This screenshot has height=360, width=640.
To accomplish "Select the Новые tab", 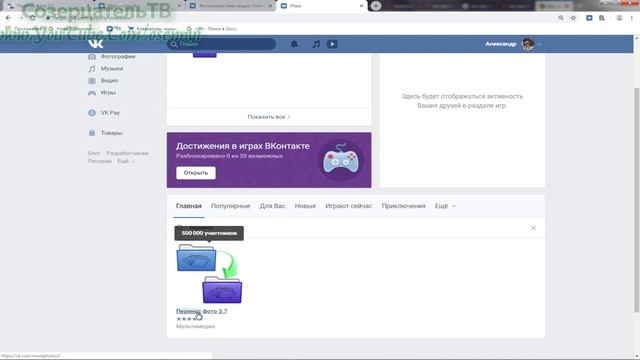I will tap(305, 206).
